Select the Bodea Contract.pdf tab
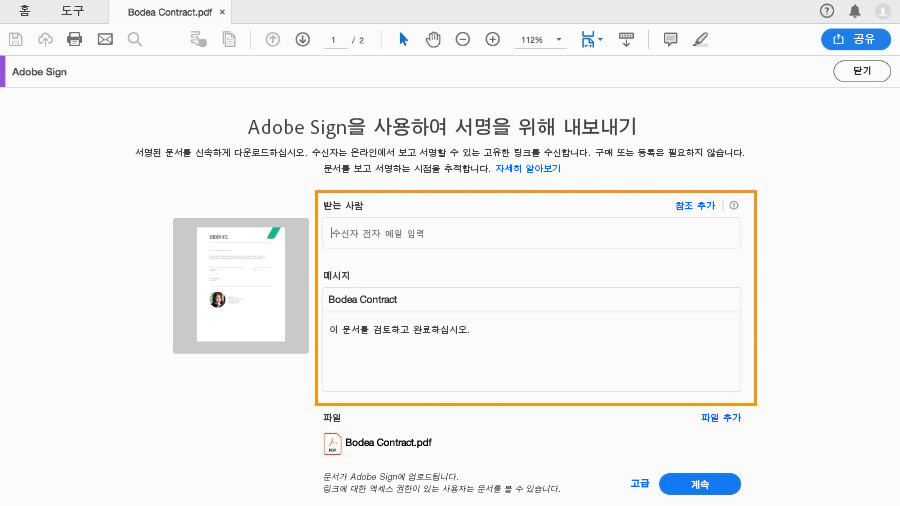This screenshot has width=900, height=506. (x=169, y=12)
